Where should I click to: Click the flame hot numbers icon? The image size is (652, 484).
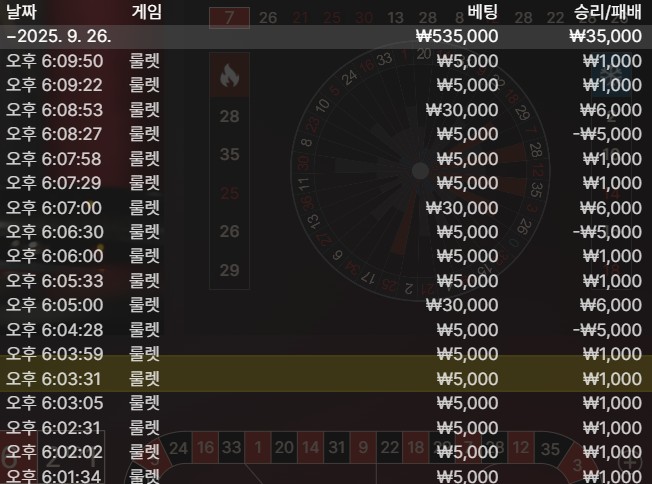(229, 75)
